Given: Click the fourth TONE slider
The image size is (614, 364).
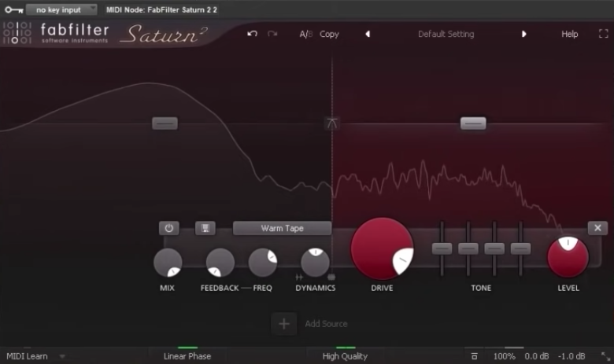Looking at the screenshot, I should 520,248.
